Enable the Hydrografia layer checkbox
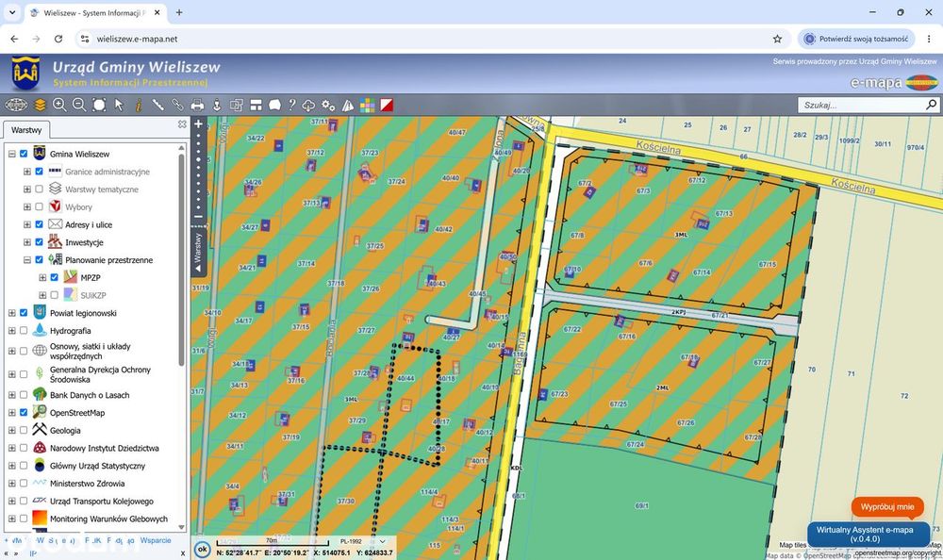This screenshot has width=943, height=560. [x=24, y=330]
